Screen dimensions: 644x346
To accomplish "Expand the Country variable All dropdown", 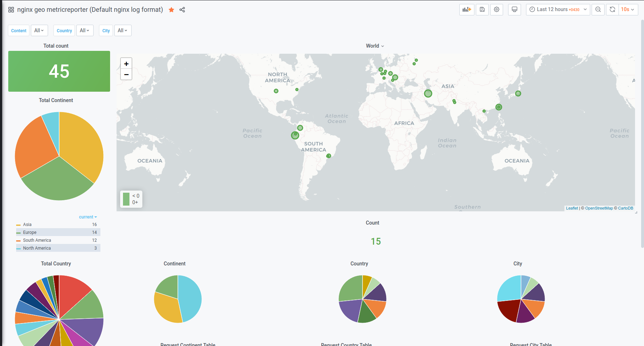I will tap(85, 30).
